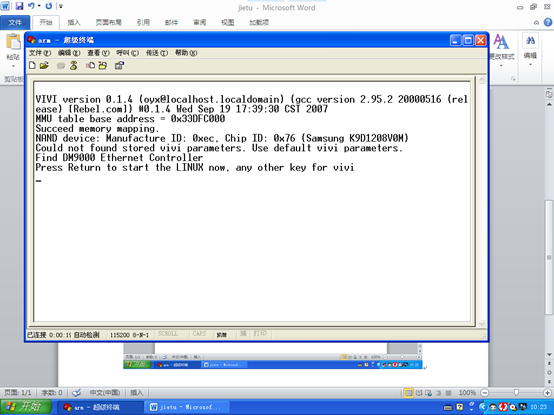Select Word 开始 ribbon tab

(x=46, y=23)
